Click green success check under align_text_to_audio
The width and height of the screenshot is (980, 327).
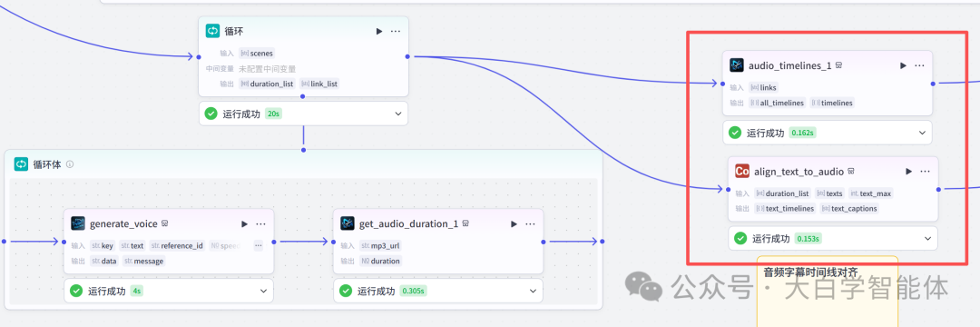tap(740, 238)
